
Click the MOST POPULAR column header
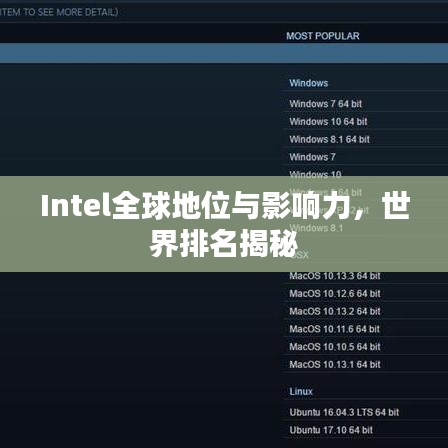[323, 36]
